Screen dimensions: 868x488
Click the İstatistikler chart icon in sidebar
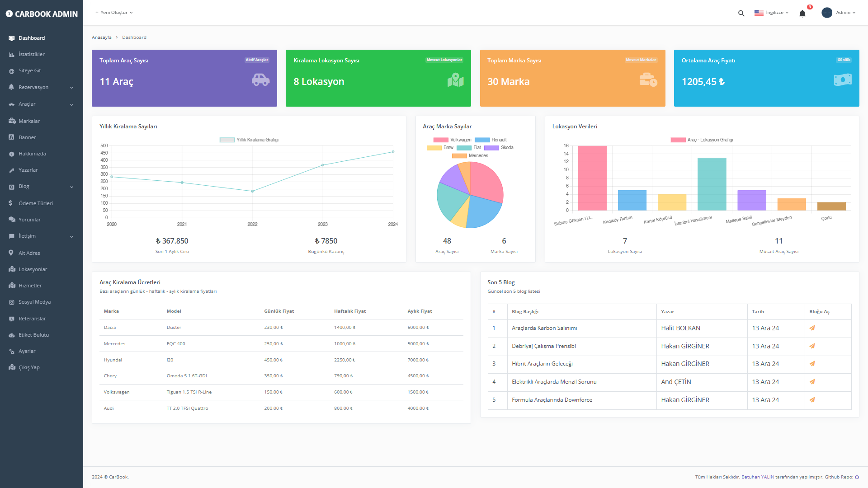click(x=11, y=55)
